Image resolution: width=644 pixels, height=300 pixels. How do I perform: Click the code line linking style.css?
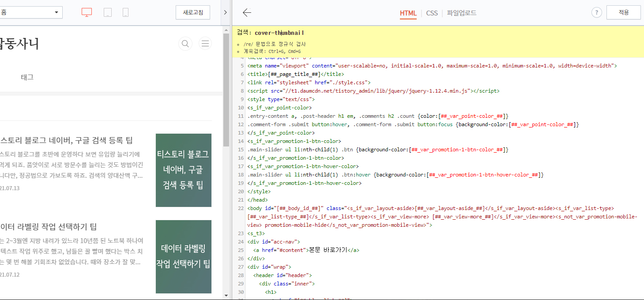[309, 82]
